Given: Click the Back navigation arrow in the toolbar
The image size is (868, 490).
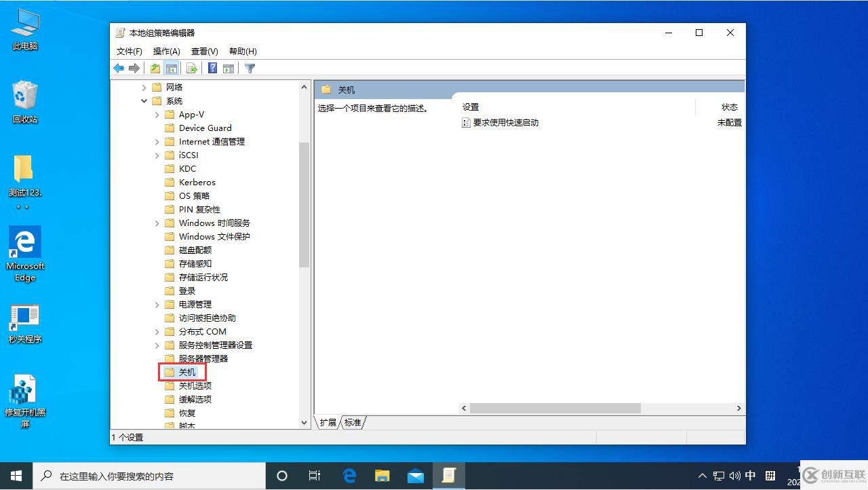Looking at the screenshot, I should (x=118, y=68).
